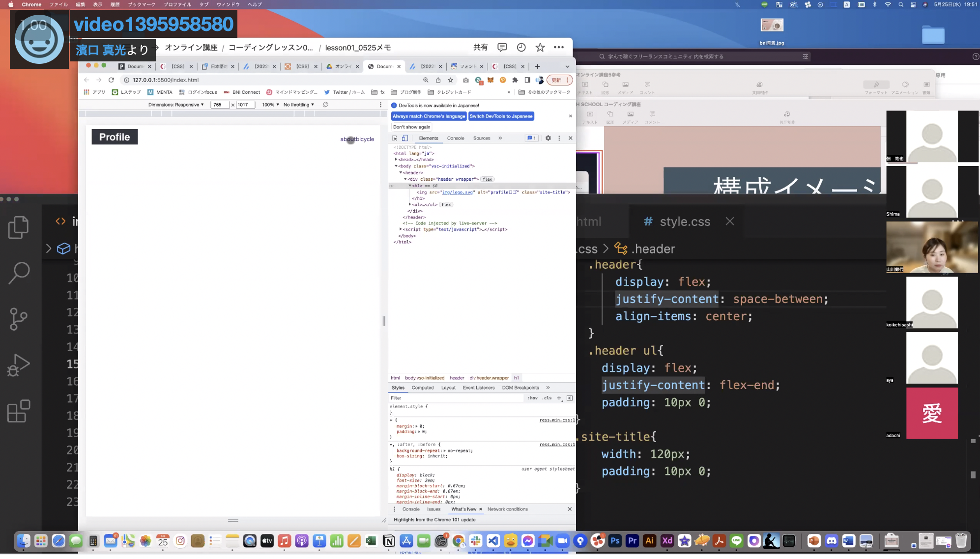Click the Chrome address bar URL
Viewport: 980px width, 559px height.
click(166, 80)
